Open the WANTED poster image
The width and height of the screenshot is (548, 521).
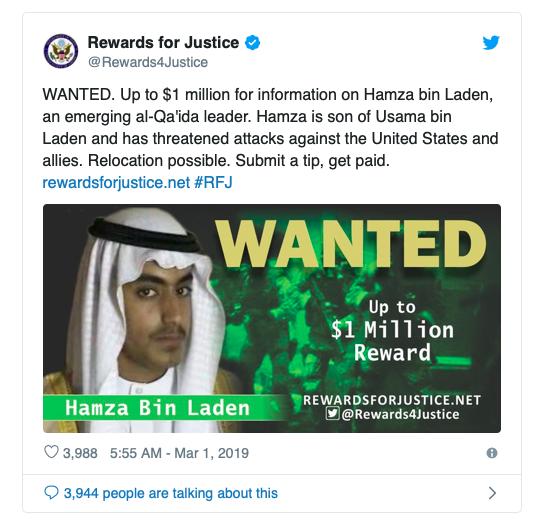point(272,318)
